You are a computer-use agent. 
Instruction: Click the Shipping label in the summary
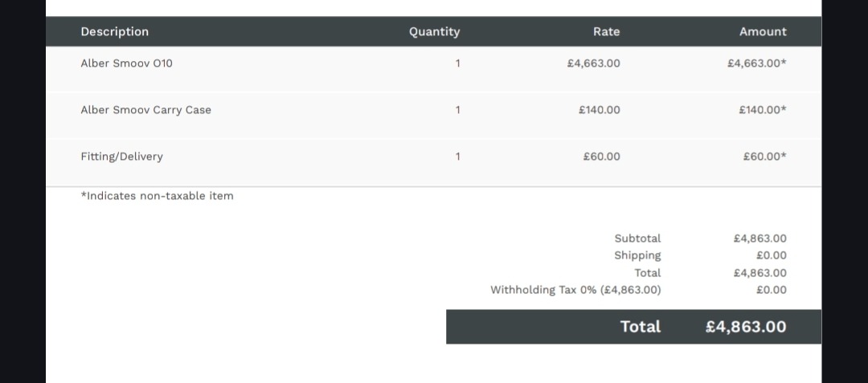click(x=637, y=255)
